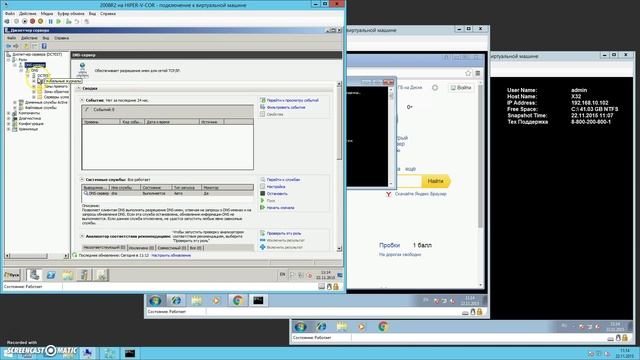Expand Зоны прямого просмотра folder
Image resolution: width=640 pixels, height=360 pixels.
click(34, 87)
